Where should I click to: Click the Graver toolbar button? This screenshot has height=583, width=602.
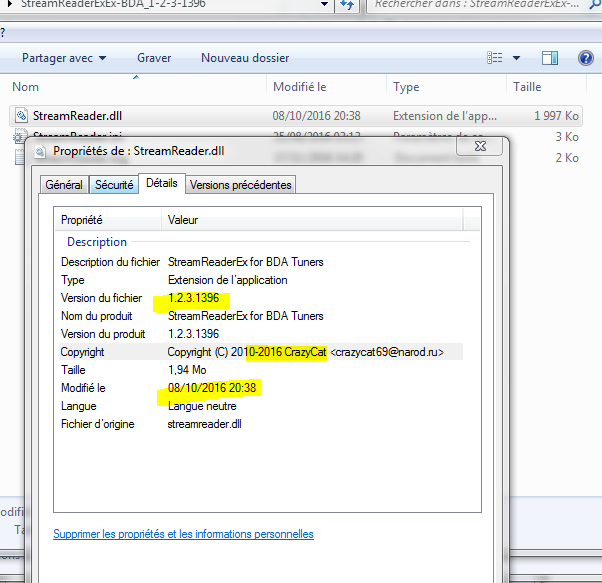[154, 58]
